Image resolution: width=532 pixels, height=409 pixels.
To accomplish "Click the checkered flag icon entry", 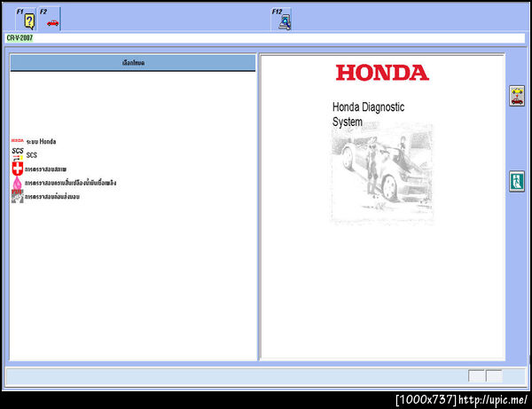I will (18, 197).
